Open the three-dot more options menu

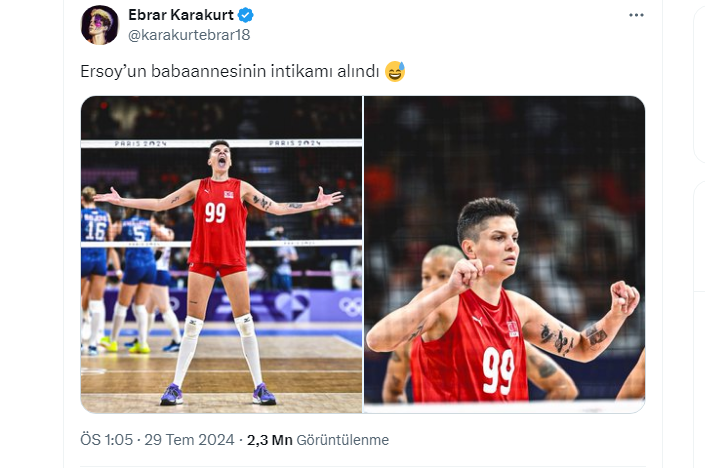[x=636, y=15]
